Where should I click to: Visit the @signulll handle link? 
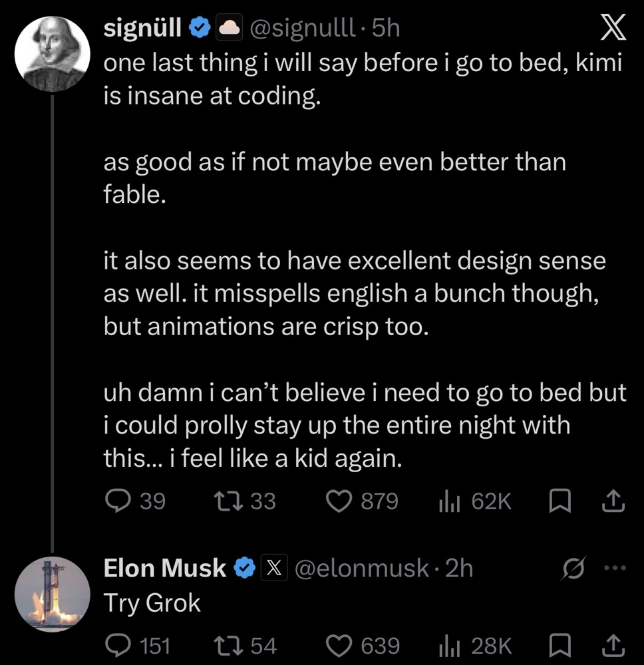(x=302, y=27)
